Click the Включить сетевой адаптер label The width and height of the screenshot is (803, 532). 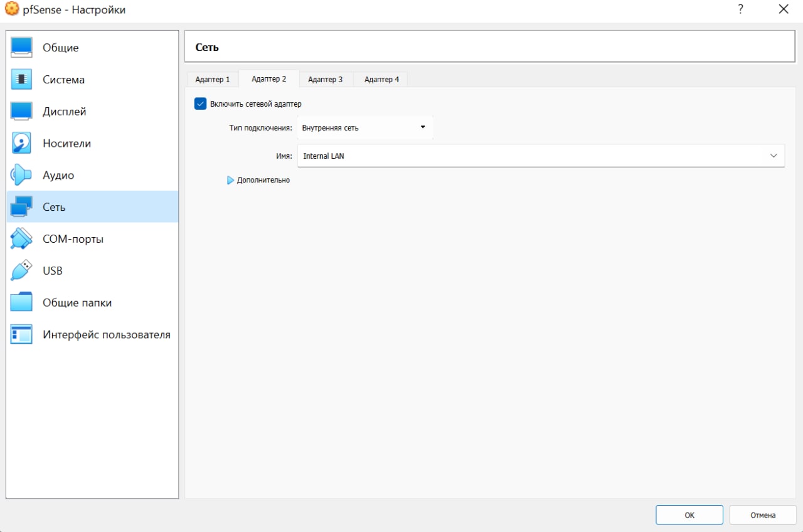coord(256,104)
